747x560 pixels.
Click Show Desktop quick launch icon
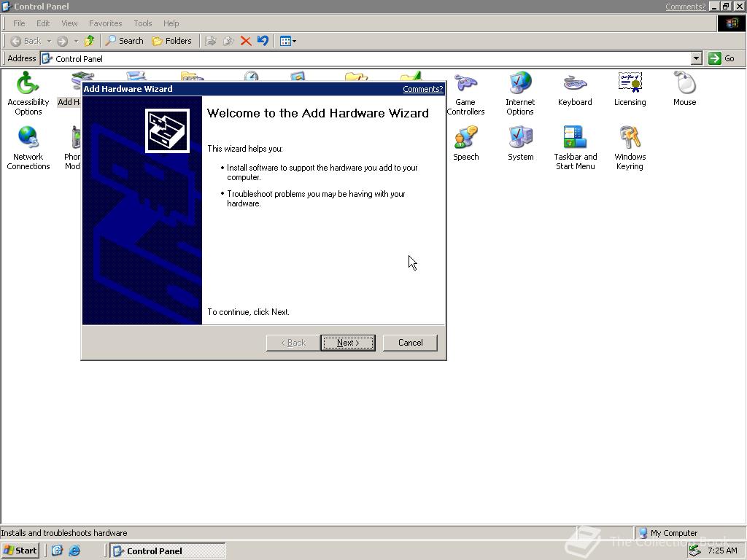(57, 551)
